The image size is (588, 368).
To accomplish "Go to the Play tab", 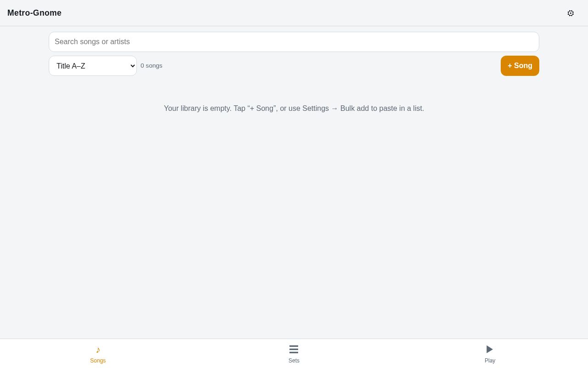I will [x=490, y=354].
